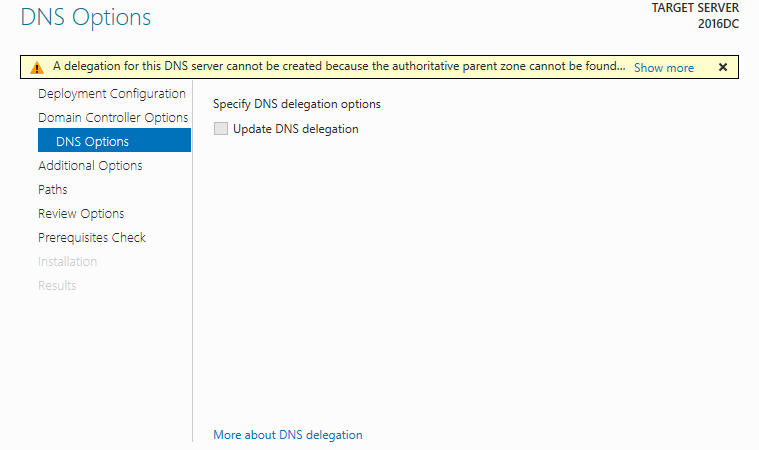Select the highlighted DNS Options step
759x450 pixels.
pos(114,140)
